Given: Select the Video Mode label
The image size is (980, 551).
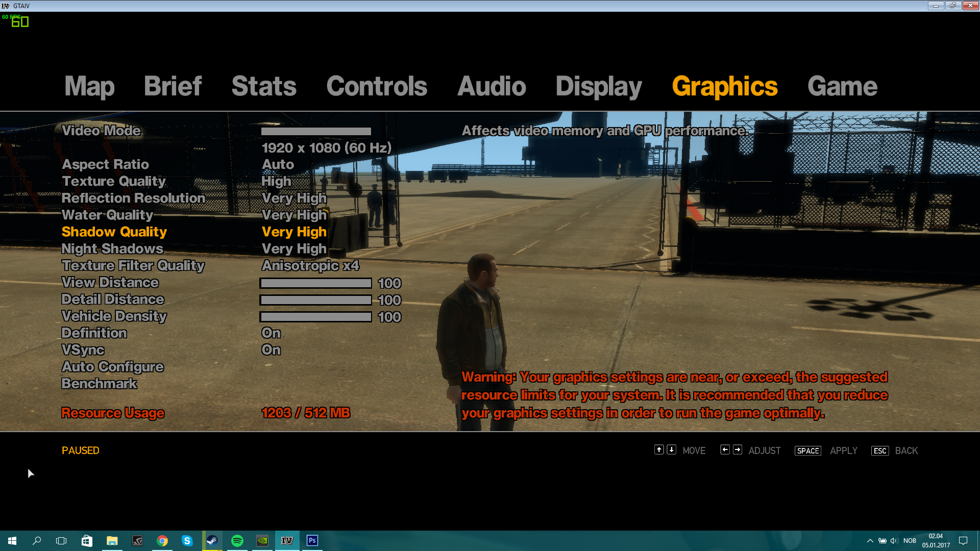Looking at the screenshot, I should click(x=101, y=131).
